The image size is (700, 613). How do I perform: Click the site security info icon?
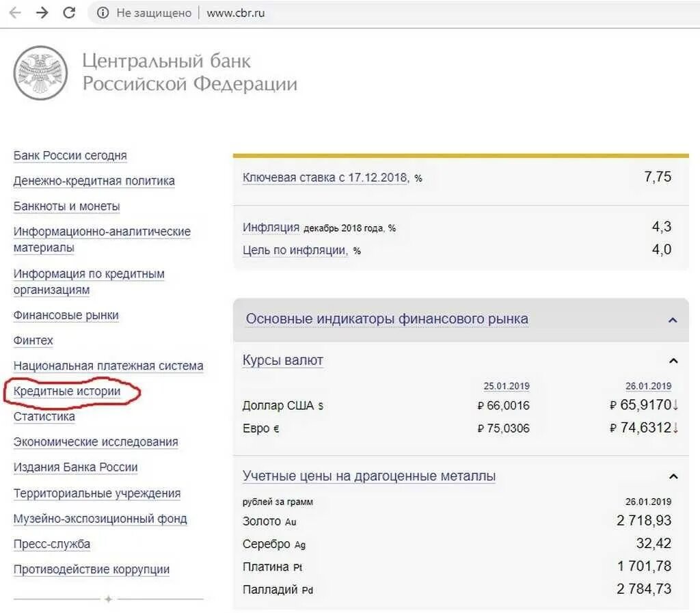tap(103, 13)
